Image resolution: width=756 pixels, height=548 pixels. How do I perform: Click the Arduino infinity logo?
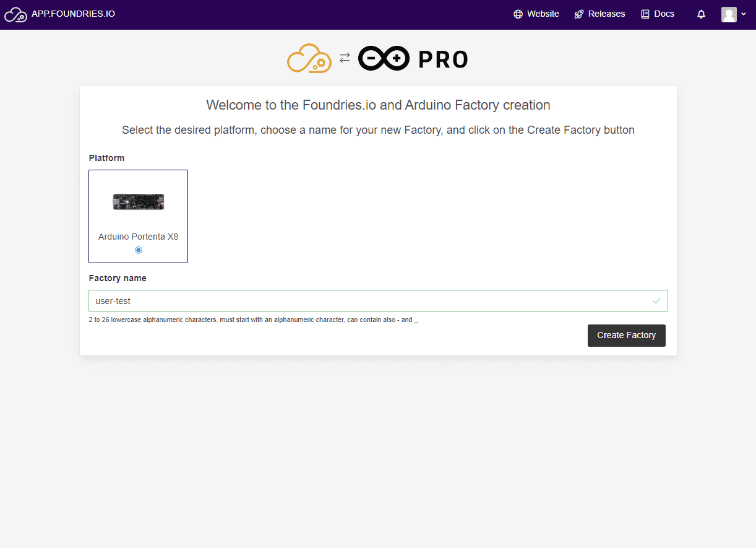384,59
